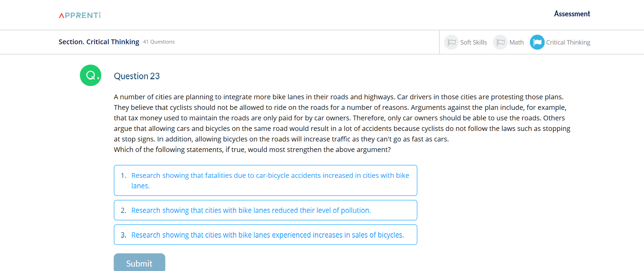This screenshot has height=271, width=644.
Task: Click the answer number 2 label
Action: pyautogui.click(x=123, y=210)
